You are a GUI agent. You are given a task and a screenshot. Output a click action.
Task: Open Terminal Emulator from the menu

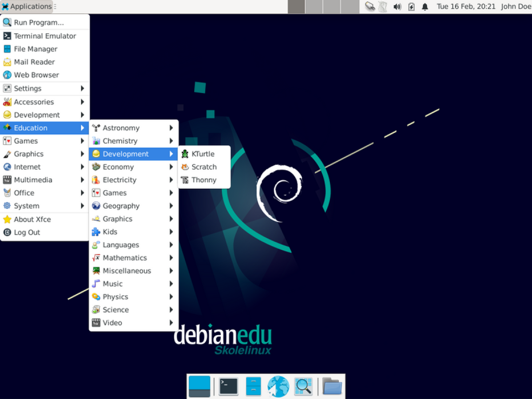coord(45,36)
